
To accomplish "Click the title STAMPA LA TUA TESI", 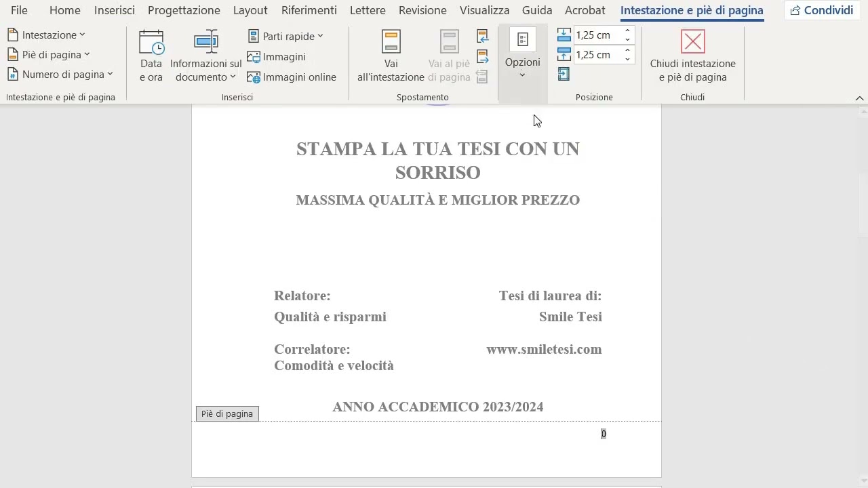I will point(438,161).
